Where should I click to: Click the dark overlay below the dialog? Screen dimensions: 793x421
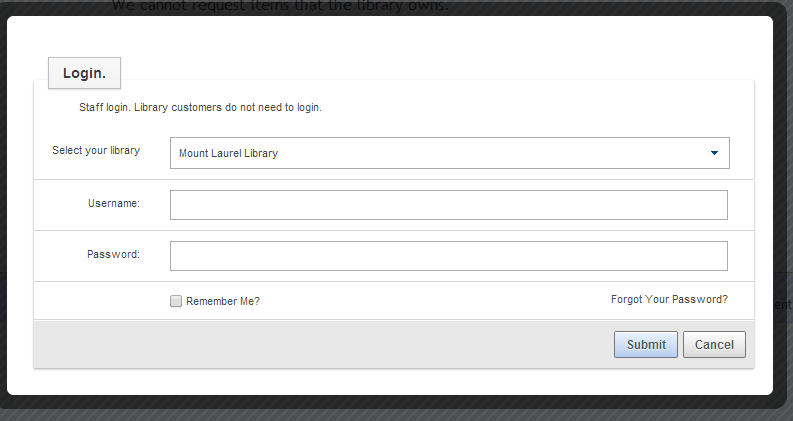(x=396, y=414)
